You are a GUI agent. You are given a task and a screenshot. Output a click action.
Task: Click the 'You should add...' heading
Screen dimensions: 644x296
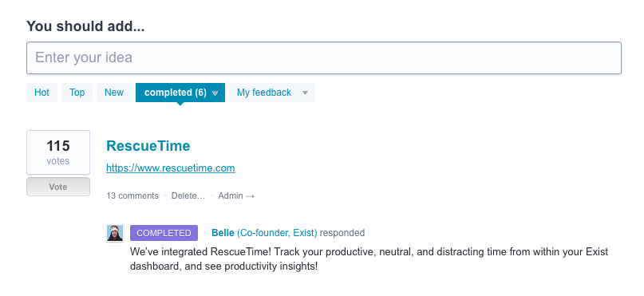click(x=85, y=26)
